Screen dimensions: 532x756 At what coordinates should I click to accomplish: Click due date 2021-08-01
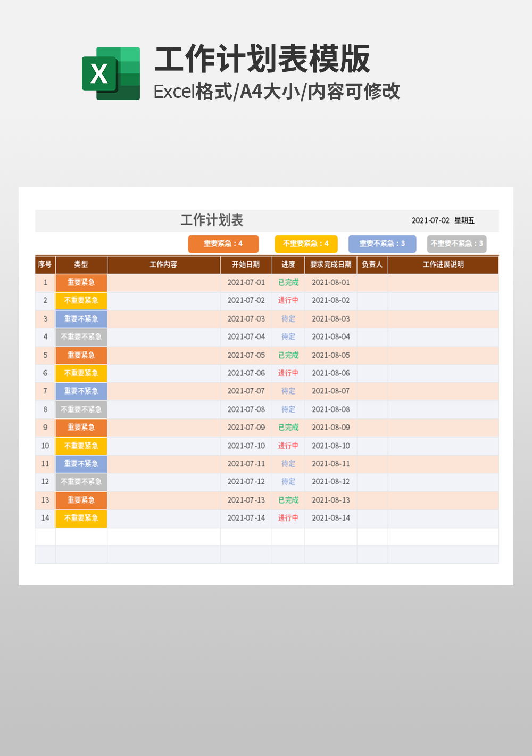(331, 283)
